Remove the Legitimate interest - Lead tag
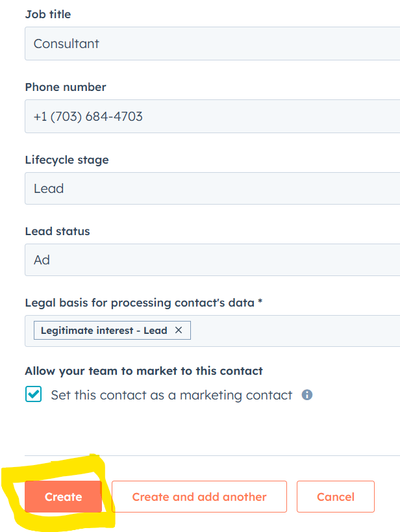This screenshot has width=400, height=532. point(179,331)
